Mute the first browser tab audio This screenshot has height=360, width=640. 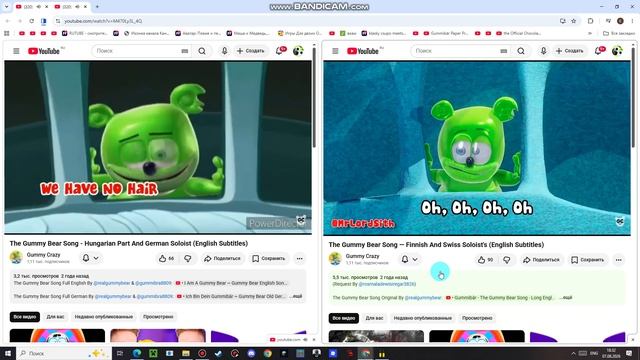(39, 7)
